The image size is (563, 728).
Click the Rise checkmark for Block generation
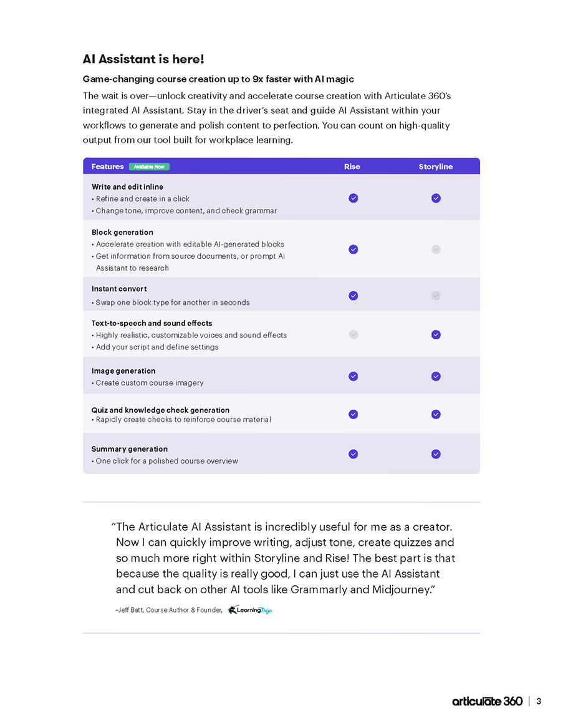tap(354, 250)
